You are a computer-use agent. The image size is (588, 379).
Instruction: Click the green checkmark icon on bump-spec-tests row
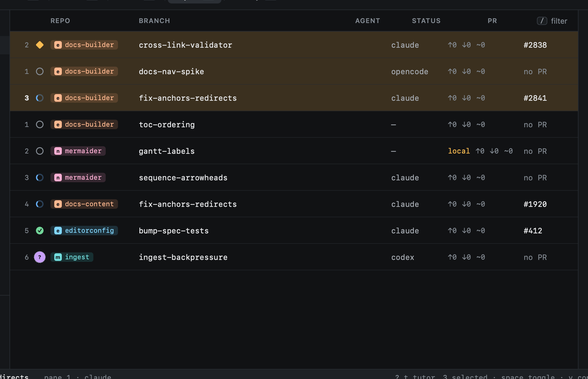pos(40,231)
